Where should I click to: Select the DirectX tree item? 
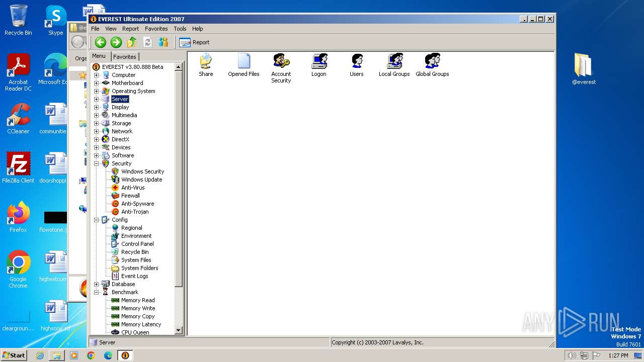click(120, 139)
